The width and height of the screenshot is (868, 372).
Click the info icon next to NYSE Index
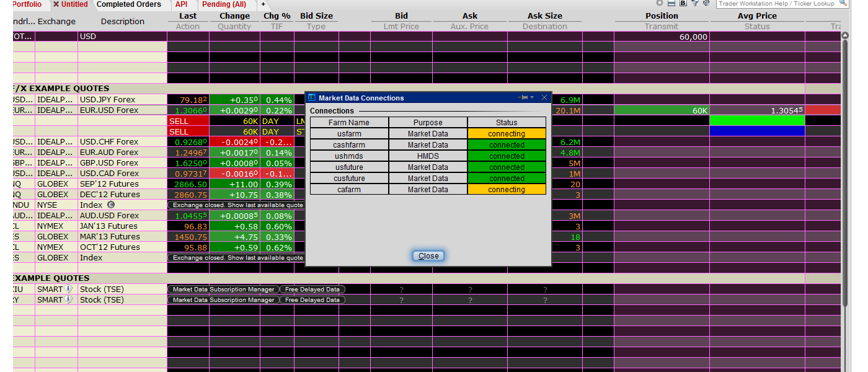pyautogui.click(x=110, y=205)
